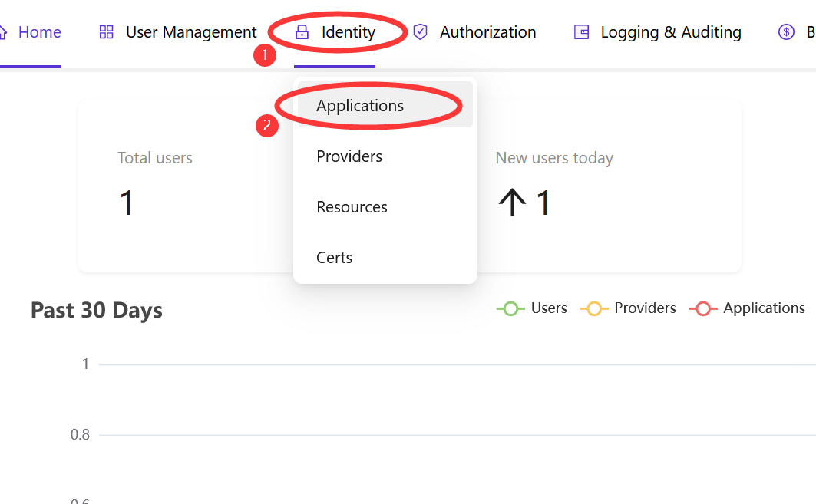The height and width of the screenshot is (504, 816).
Task: Click the up-arrow beside New users today
Action: click(x=513, y=202)
